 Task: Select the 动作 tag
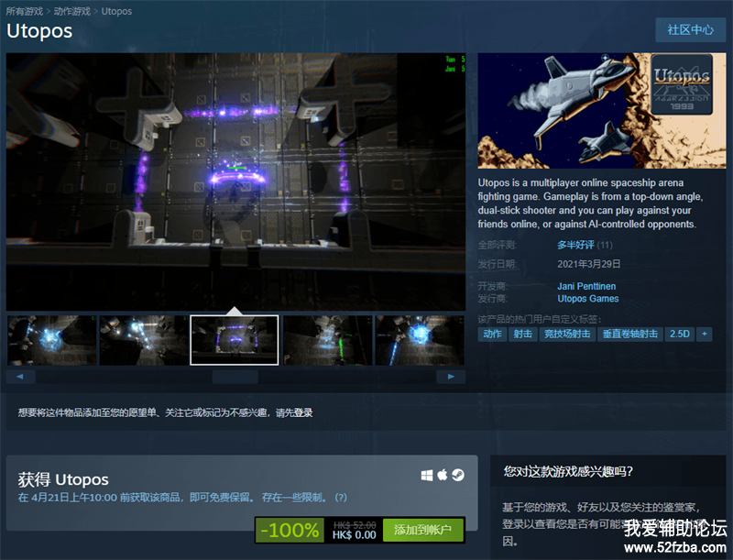point(492,335)
